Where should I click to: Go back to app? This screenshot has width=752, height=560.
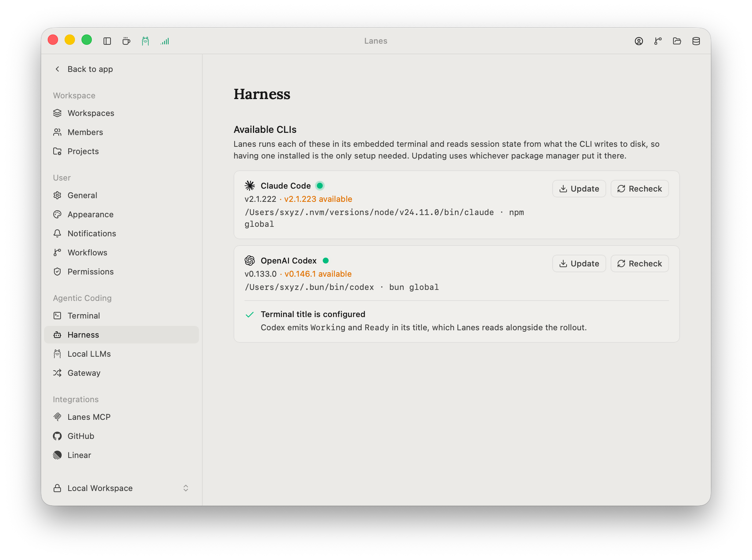tap(84, 69)
